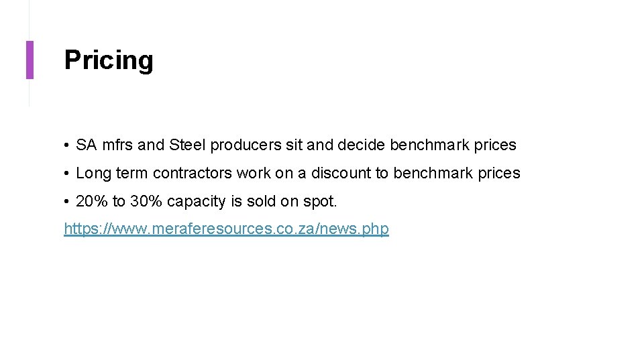Select the purple accent bar beside title
The image size is (644, 362).
[x=30, y=60]
